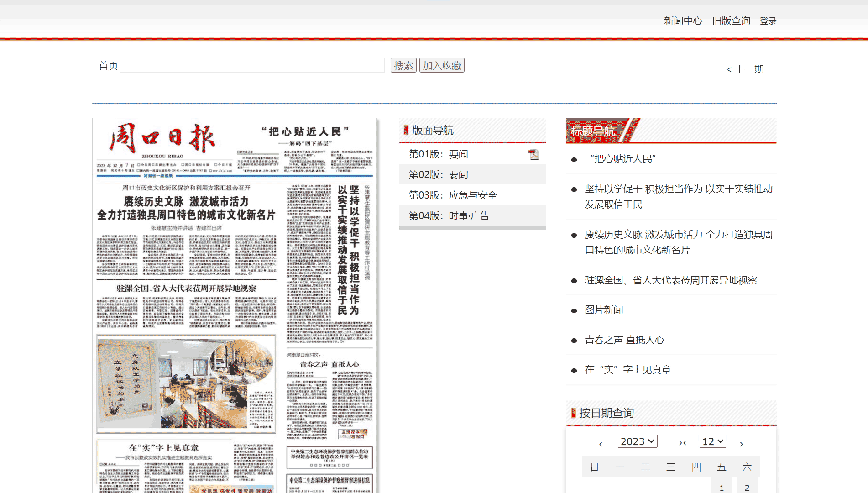
Task: Open 新闻中心 in top navigation
Action: pos(683,21)
